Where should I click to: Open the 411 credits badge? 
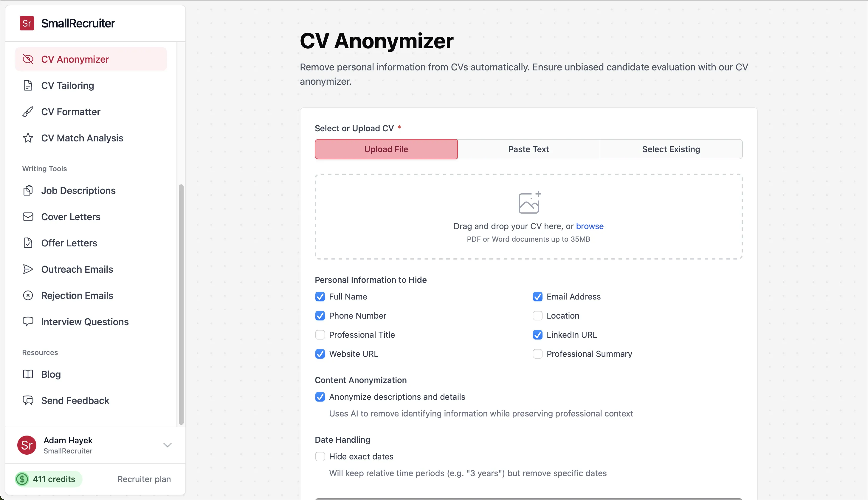pos(48,479)
